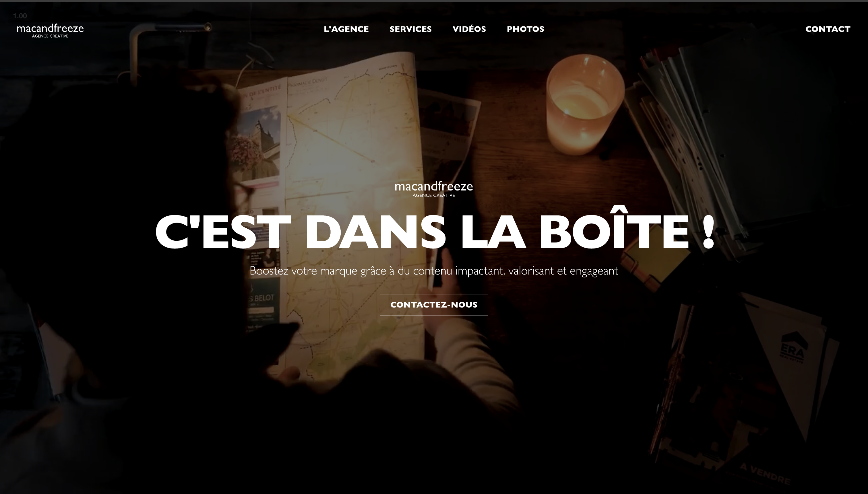This screenshot has height=494, width=868.
Task: Click the 1.00 video speed indicator
Action: pos(20,16)
